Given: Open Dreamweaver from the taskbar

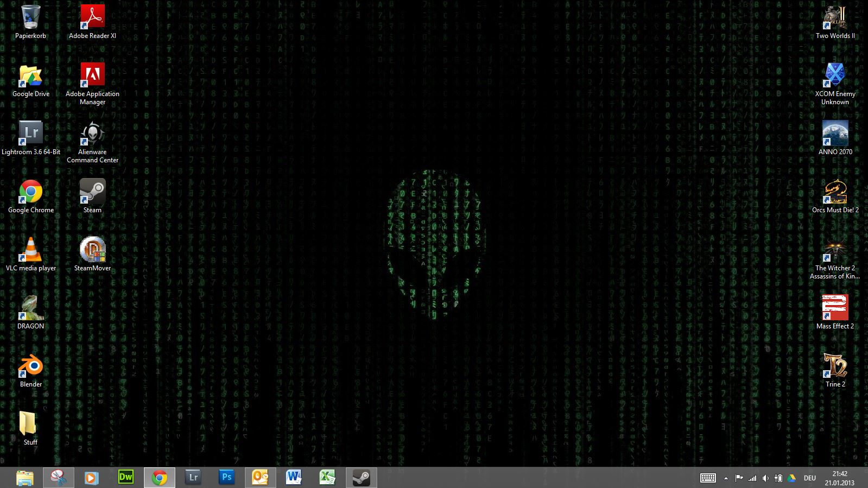Looking at the screenshot, I should pos(125,478).
